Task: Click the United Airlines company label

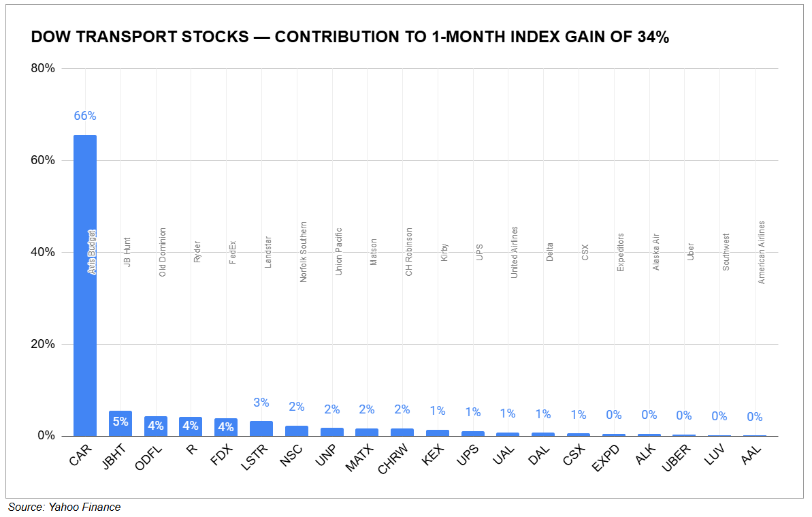Action: (515, 252)
